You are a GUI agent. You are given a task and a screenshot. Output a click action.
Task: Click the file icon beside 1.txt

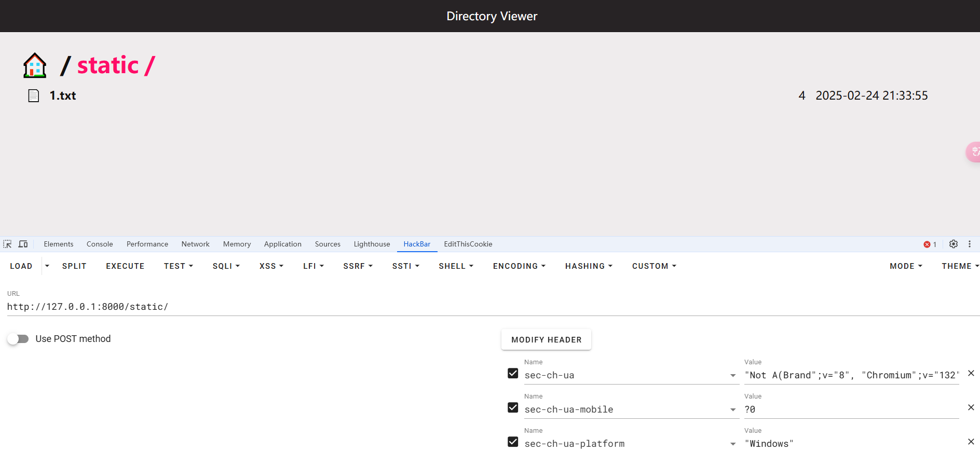pos(34,96)
